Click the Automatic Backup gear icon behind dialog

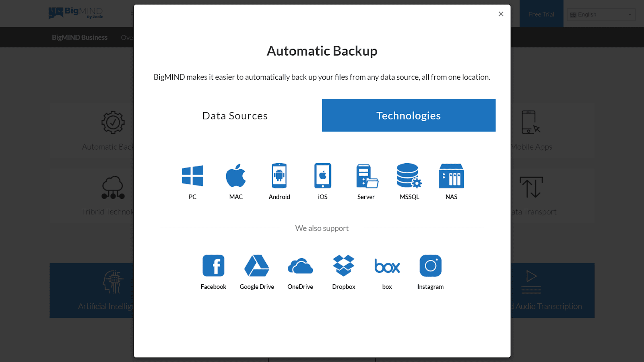pyautogui.click(x=113, y=122)
